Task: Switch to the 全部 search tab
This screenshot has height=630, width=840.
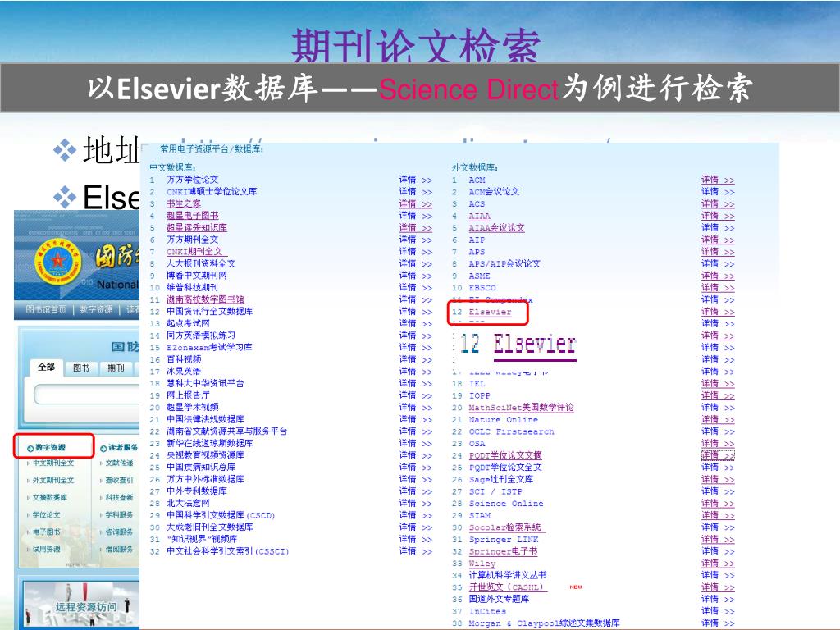Action: click(46, 367)
